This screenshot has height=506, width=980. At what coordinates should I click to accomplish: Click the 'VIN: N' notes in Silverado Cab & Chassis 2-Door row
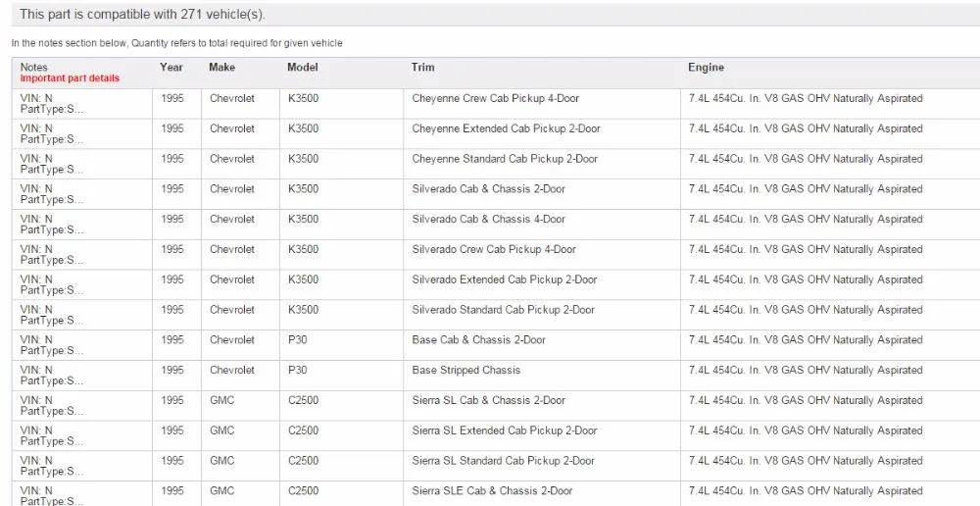point(36,188)
